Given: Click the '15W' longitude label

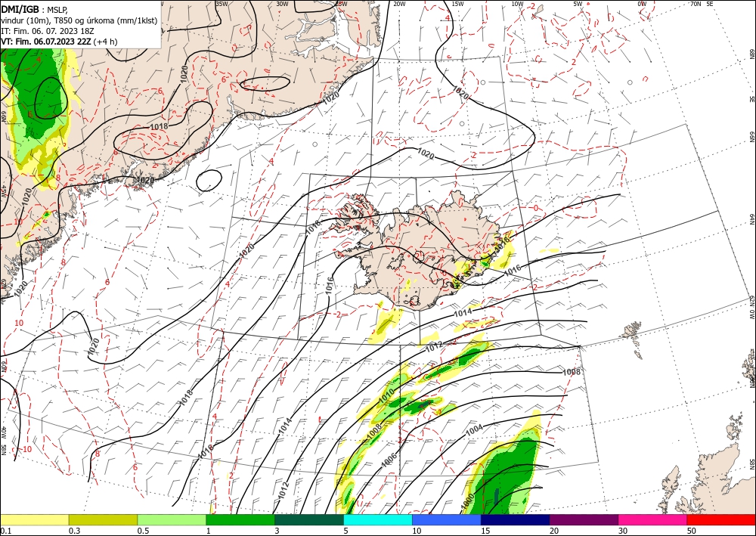Looking at the screenshot, I should pos(458,4).
